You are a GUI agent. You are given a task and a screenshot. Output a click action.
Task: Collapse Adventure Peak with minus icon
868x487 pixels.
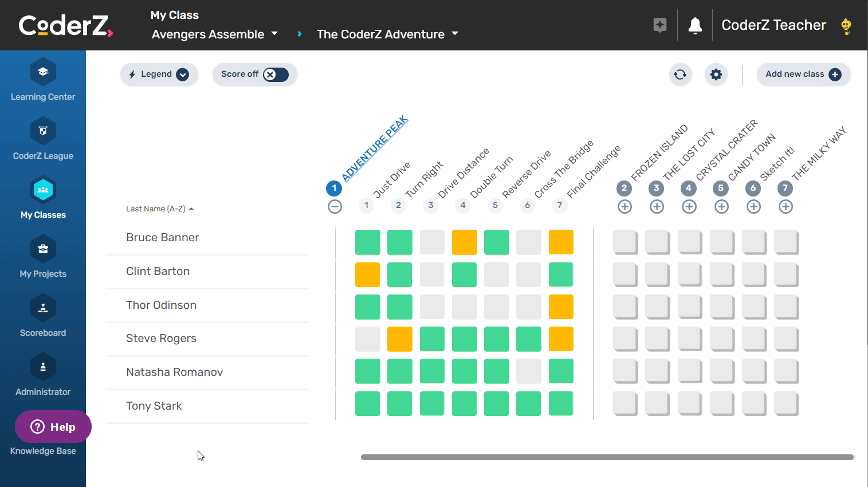point(335,207)
